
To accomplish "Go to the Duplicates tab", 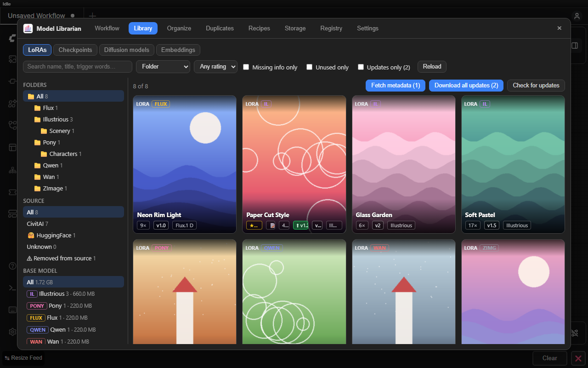I will (x=220, y=29).
